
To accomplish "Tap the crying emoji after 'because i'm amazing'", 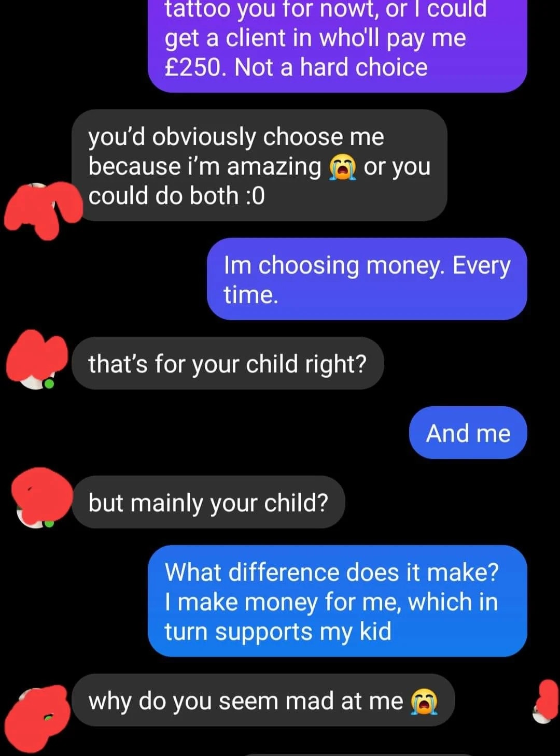I will tap(343, 167).
